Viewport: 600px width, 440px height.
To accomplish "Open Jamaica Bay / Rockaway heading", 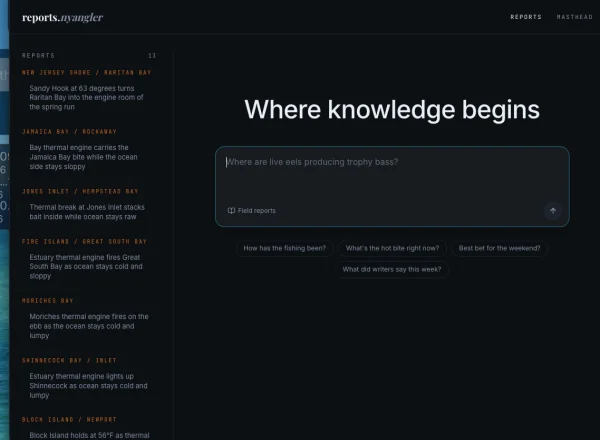I will click(x=69, y=132).
